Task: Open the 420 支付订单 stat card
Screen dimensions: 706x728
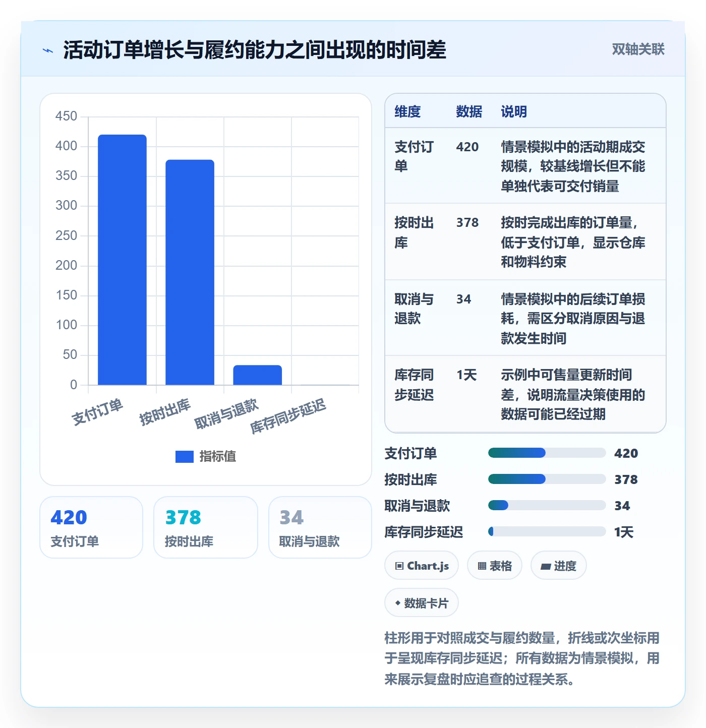Action: click(91, 527)
